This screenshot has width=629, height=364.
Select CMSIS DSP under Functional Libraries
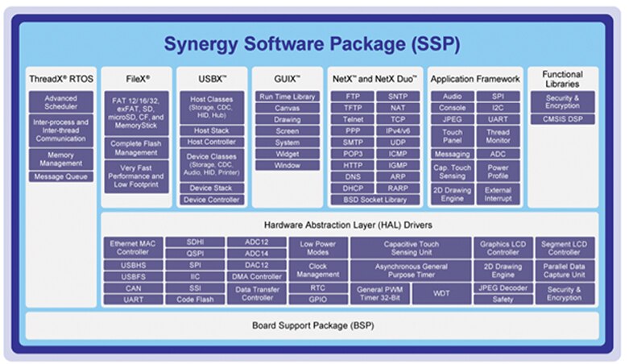(x=563, y=119)
